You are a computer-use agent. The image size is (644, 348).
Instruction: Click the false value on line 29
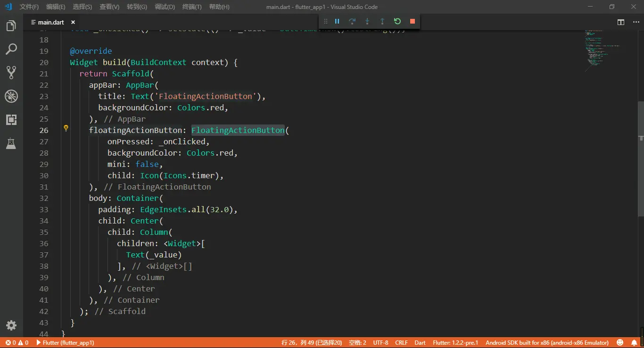click(147, 164)
